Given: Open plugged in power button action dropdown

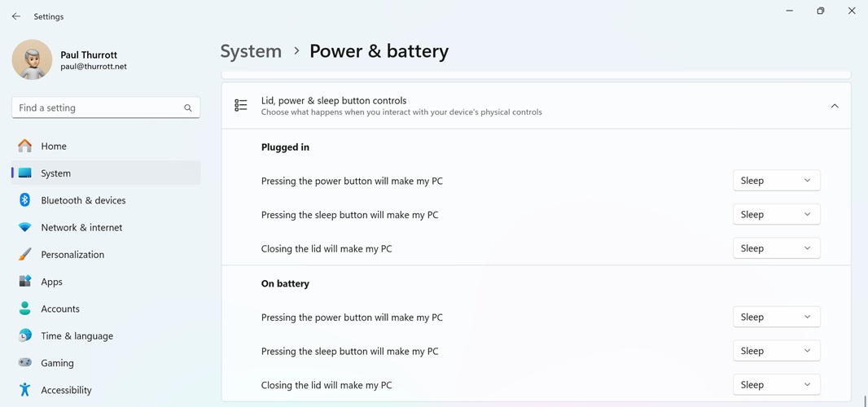Looking at the screenshot, I should click(x=776, y=181).
